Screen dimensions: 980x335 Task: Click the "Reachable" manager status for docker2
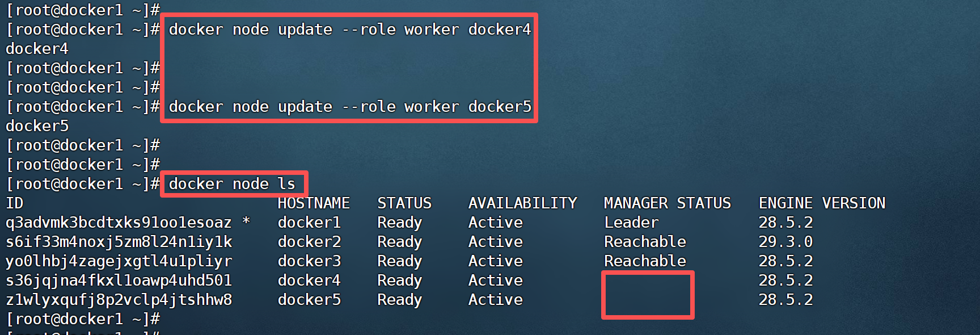[x=645, y=242]
